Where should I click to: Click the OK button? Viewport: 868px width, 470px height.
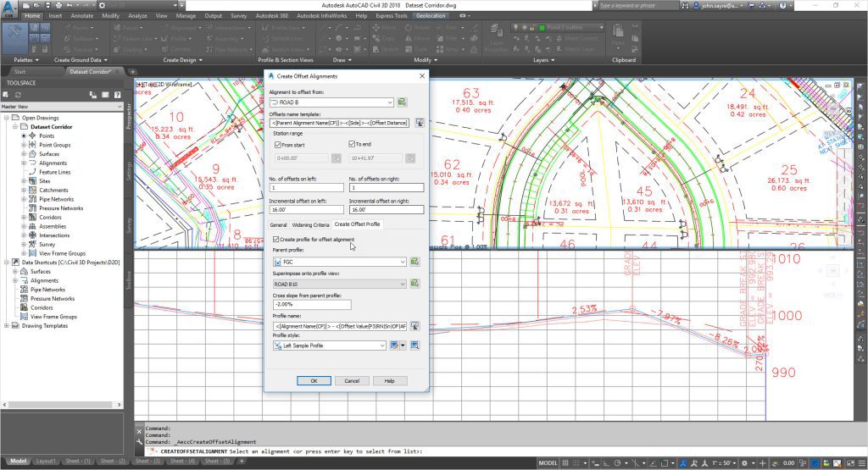pyautogui.click(x=314, y=381)
